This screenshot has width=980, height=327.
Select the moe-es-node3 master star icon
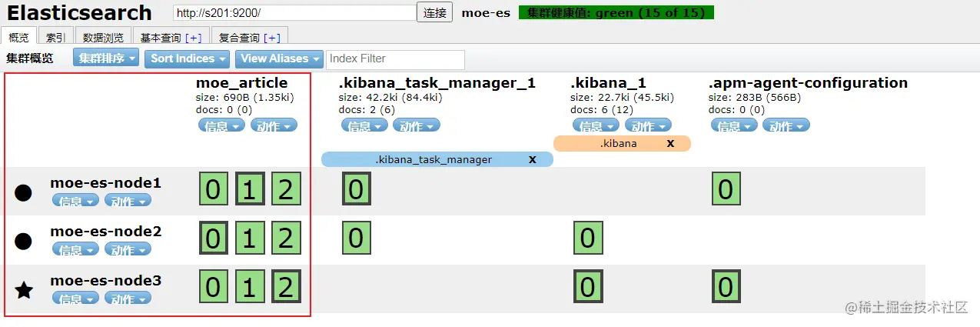tap(24, 290)
